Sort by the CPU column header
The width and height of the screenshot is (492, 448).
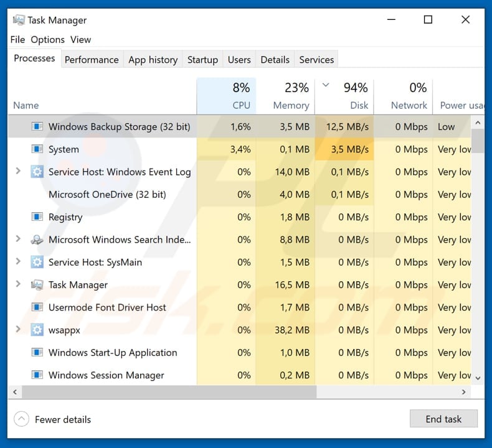(226, 96)
